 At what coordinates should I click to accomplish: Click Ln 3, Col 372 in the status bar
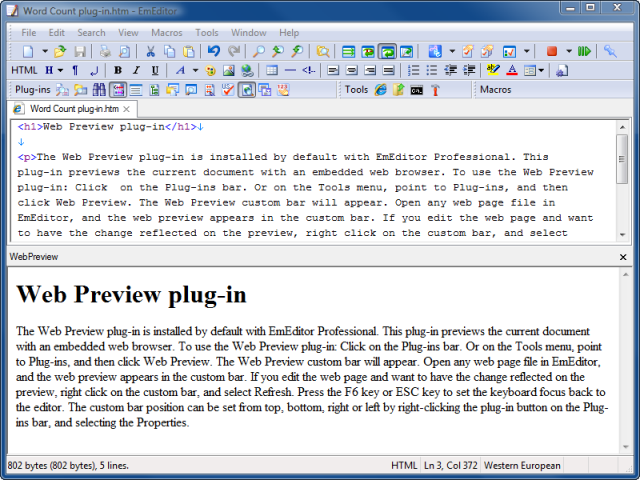tap(451, 466)
